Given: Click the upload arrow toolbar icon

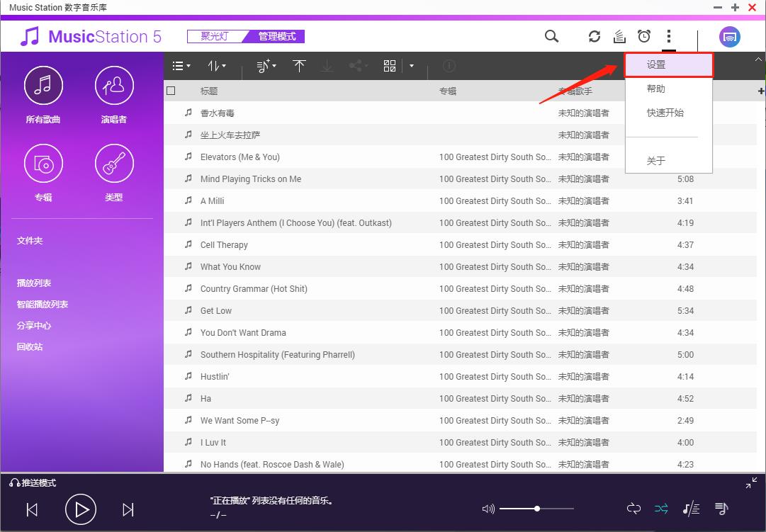Looking at the screenshot, I should pos(299,65).
